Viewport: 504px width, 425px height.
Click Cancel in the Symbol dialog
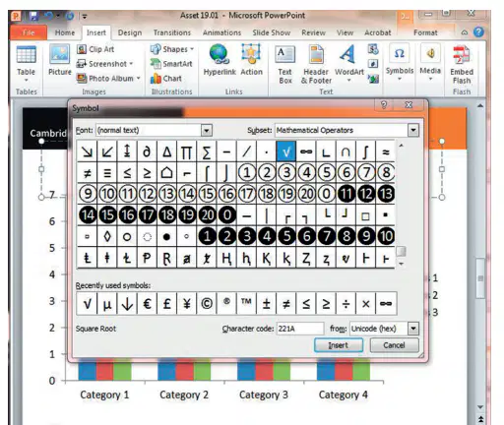[x=394, y=345]
